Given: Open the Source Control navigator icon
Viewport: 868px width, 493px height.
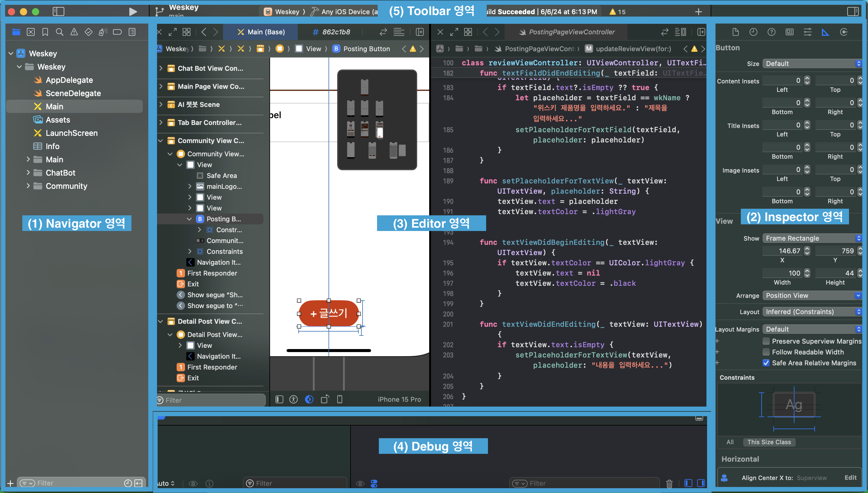Looking at the screenshot, I should [x=30, y=32].
